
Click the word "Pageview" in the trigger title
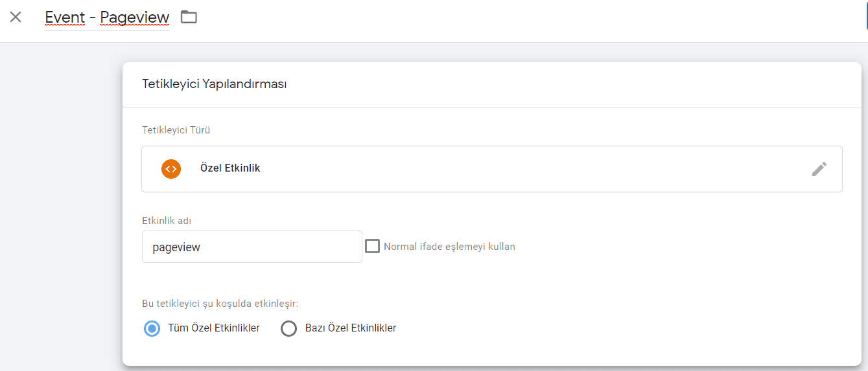pyautogui.click(x=134, y=17)
